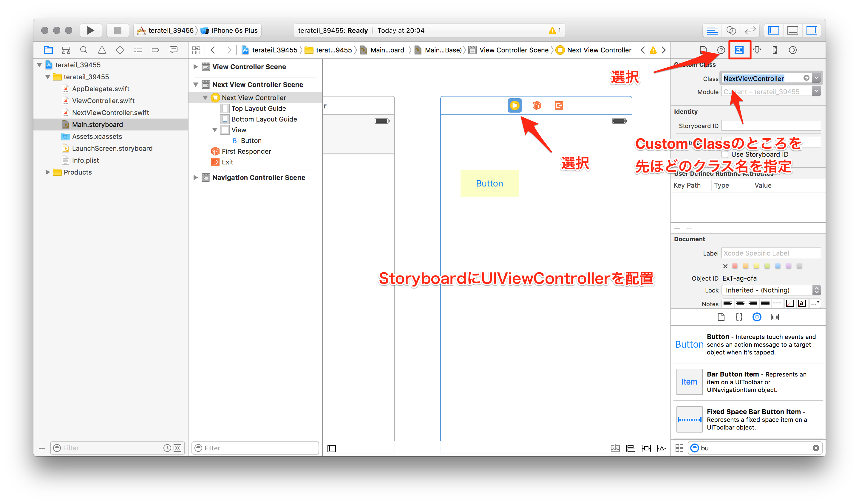Expand the View Controller Scene

195,67
